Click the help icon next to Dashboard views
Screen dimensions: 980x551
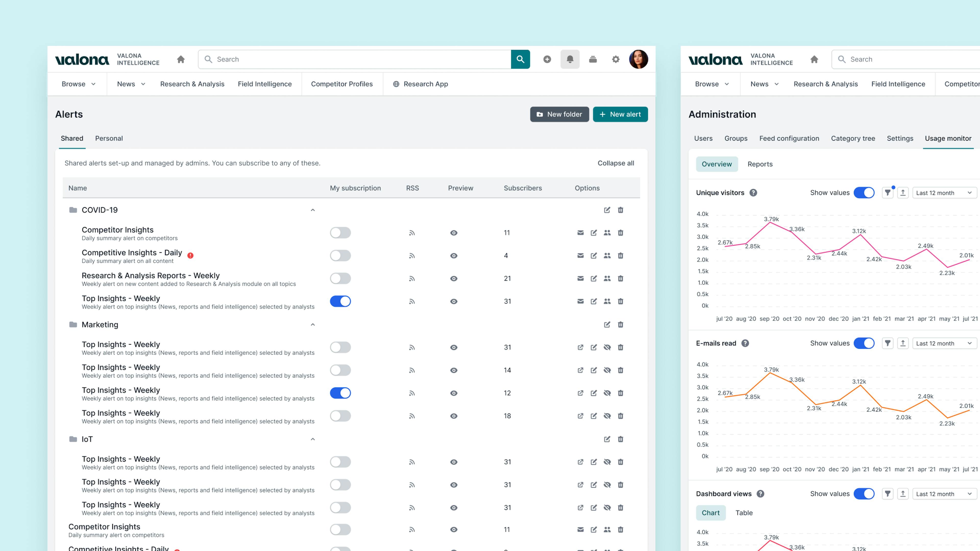point(761,494)
